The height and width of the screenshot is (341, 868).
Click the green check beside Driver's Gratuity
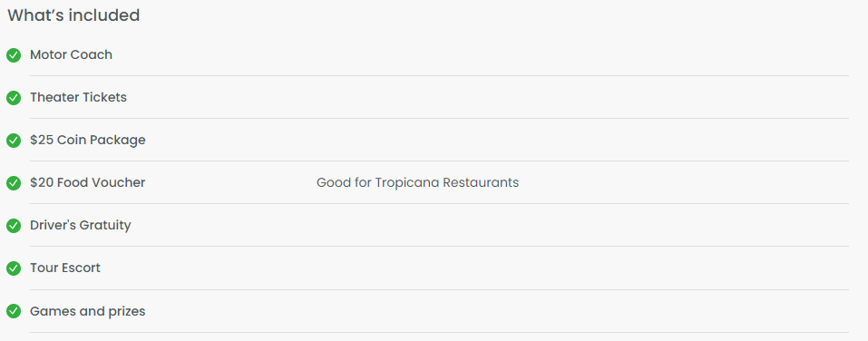[14, 226]
